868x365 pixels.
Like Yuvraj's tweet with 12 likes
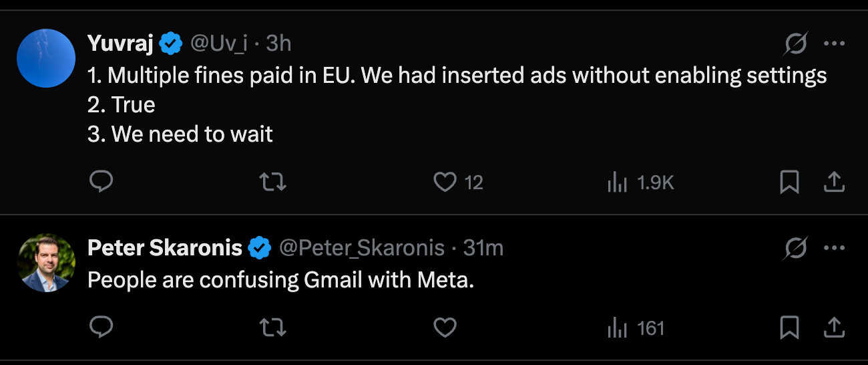[x=445, y=182]
